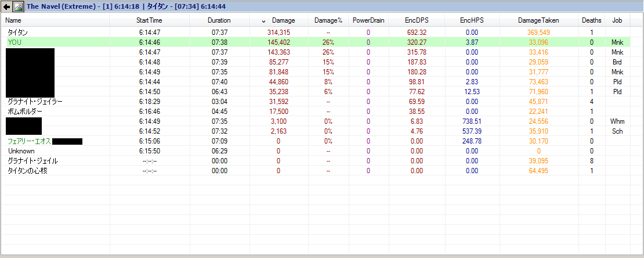This screenshot has width=644, height=258.
Task: Click the image export icon
Action: 19,6
